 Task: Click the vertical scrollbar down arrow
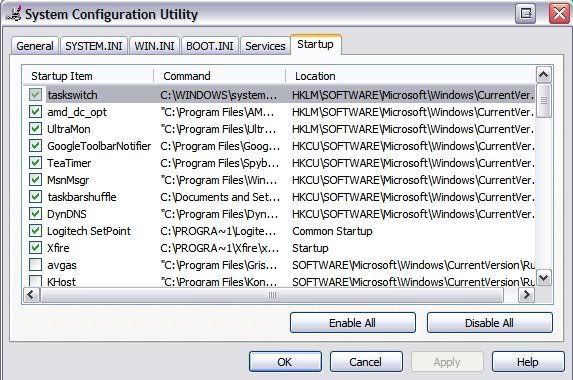(x=543, y=278)
